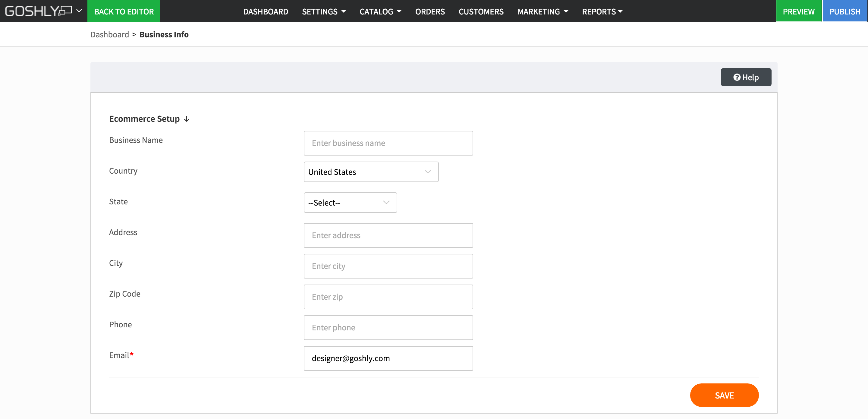This screenshot has width=868, height=419.
Task: Open the Customers page
Action: (481, 11)
